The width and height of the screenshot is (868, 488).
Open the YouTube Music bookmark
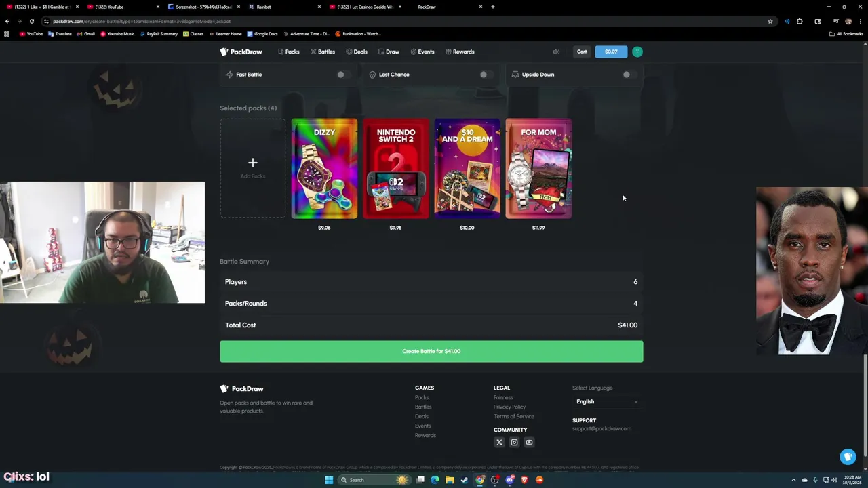coord(117,33)
